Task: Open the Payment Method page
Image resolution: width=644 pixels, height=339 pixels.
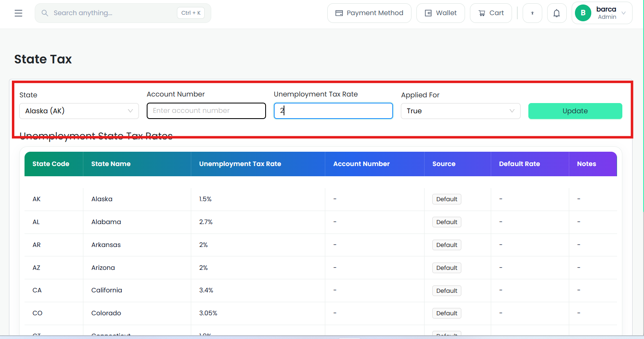Action: [x=369, y=13]
